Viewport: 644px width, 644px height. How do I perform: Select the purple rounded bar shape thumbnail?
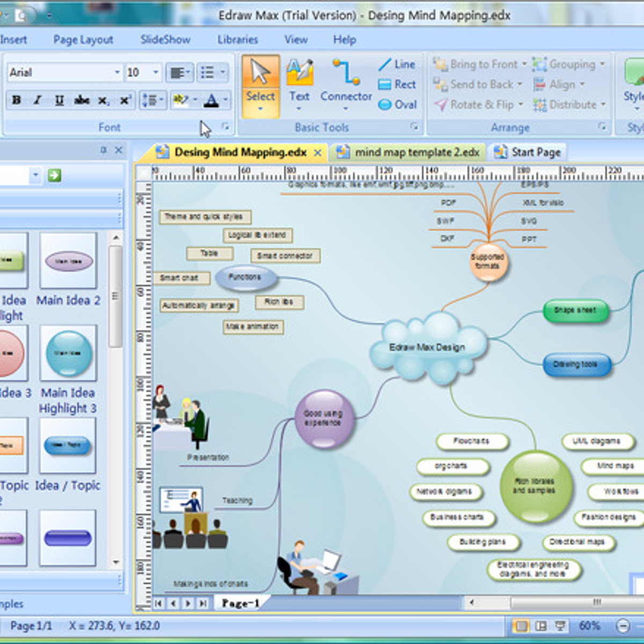tap(68, 538)
